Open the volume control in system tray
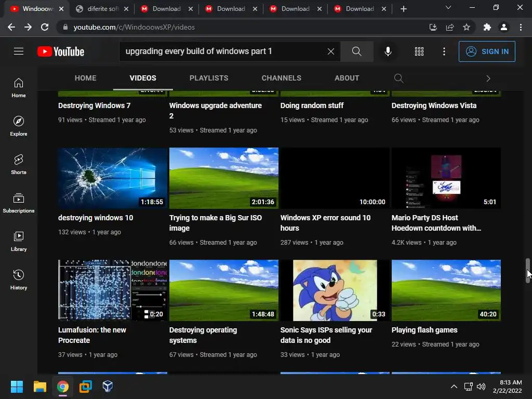532x399 pixels. (481, 387)
